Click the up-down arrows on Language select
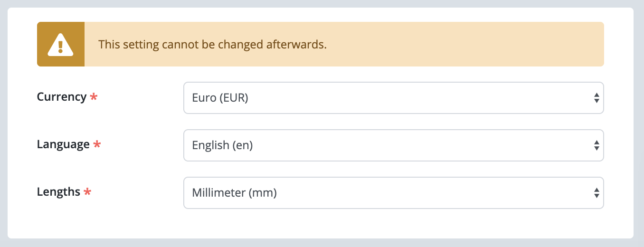 597,145
